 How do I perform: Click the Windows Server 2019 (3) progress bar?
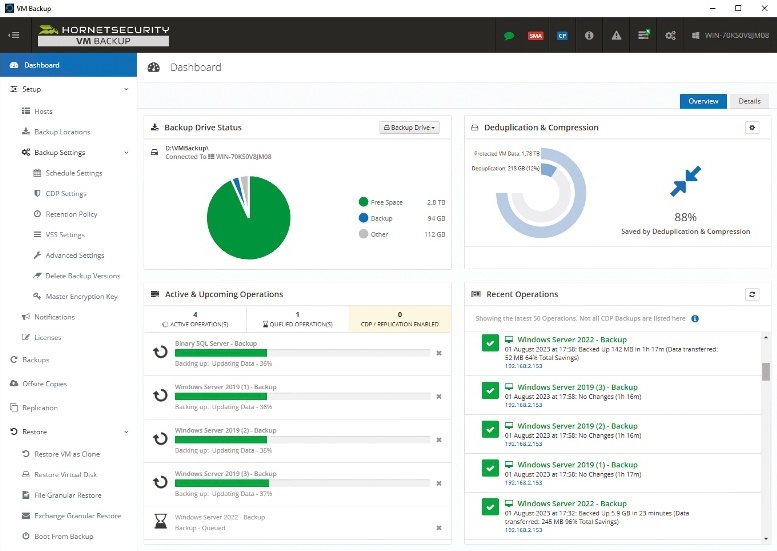pos(302,483)
